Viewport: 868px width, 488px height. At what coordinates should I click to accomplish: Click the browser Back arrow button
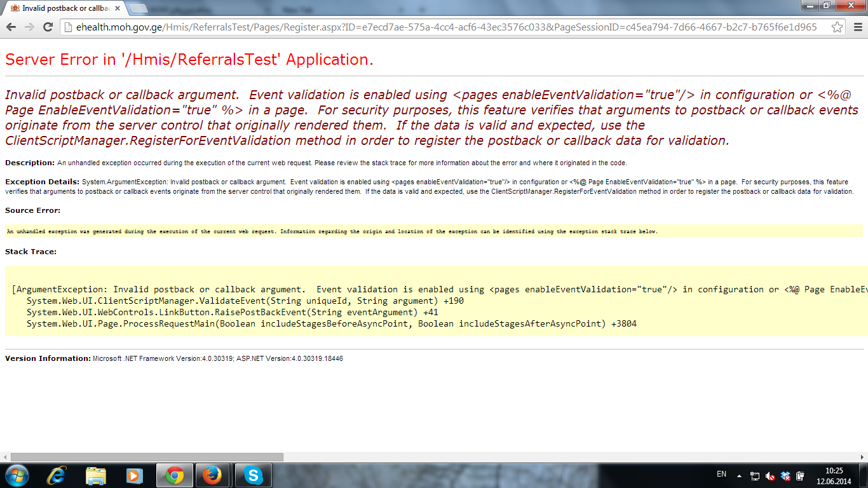point(11,27)
